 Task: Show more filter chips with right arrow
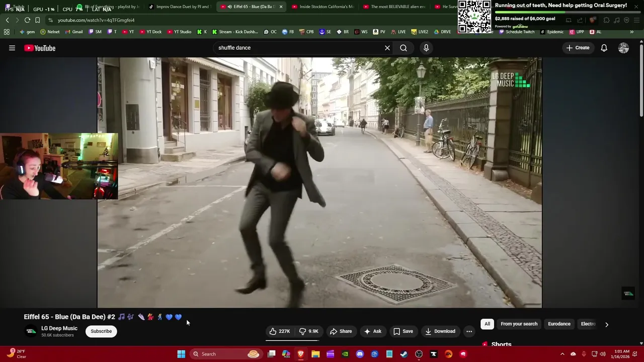tap(606, 324)
